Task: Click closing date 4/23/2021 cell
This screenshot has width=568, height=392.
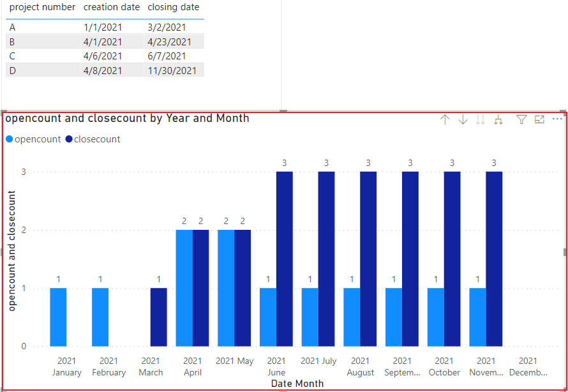Action: (x=174, y=41)
